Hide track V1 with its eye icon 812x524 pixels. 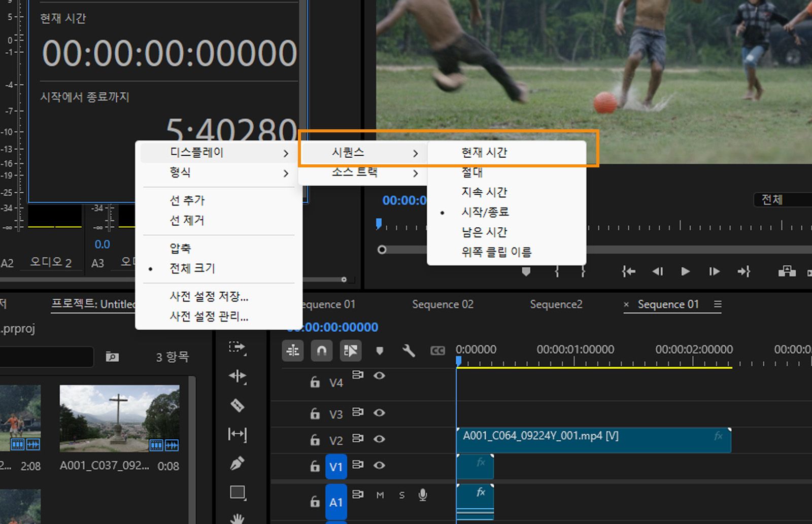point(379,465)
